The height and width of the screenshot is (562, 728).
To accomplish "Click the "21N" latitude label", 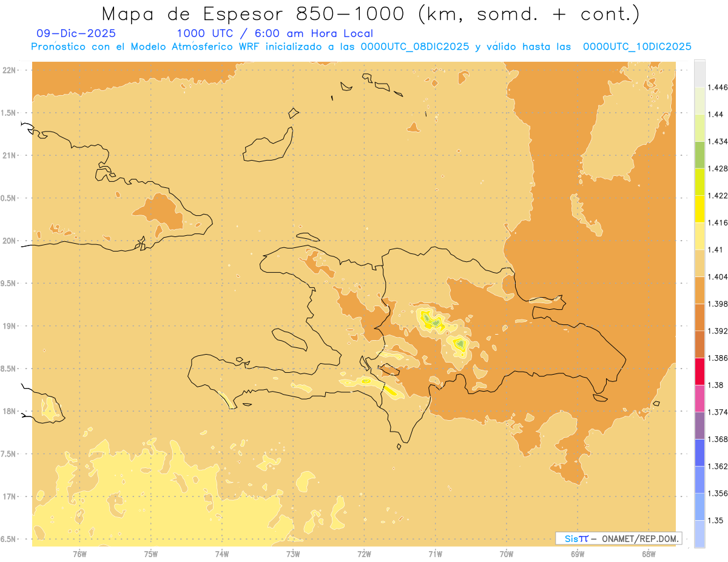I will (x=10, y=155).
